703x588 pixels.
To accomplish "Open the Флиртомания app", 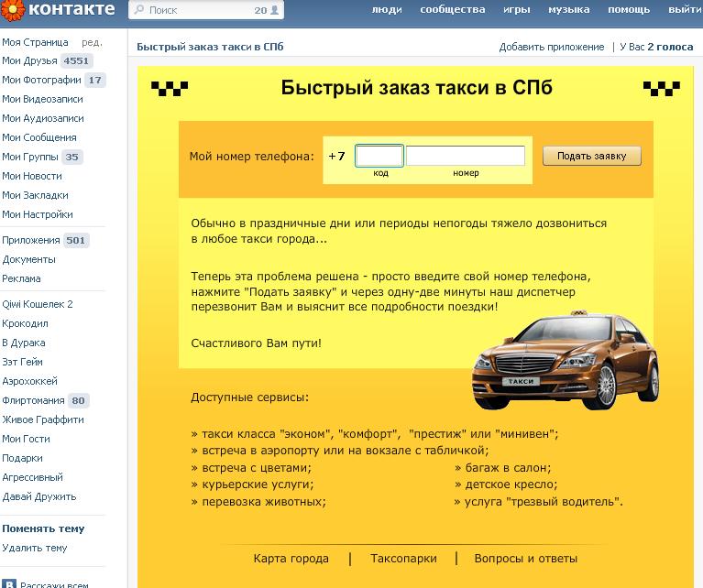I will 33,400.
